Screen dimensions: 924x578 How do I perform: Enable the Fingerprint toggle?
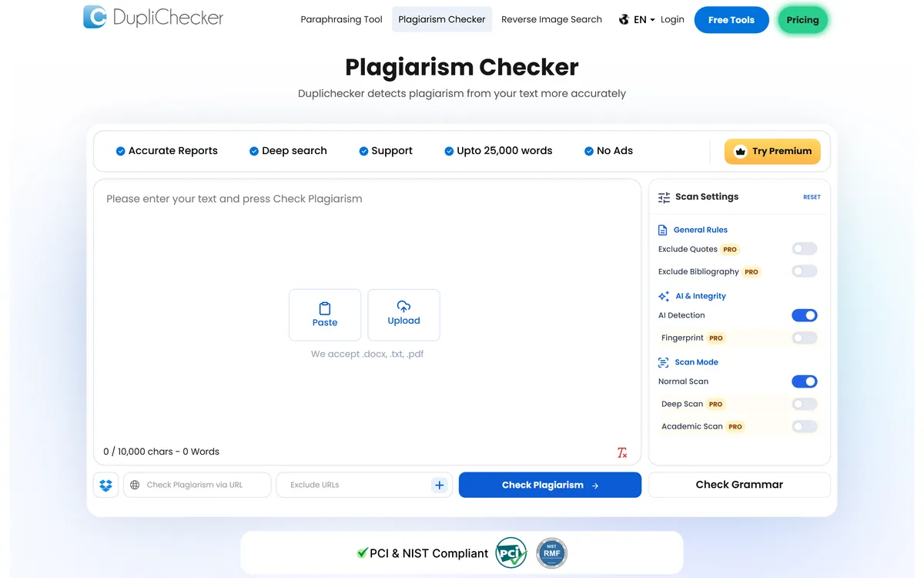coord(805,338)
